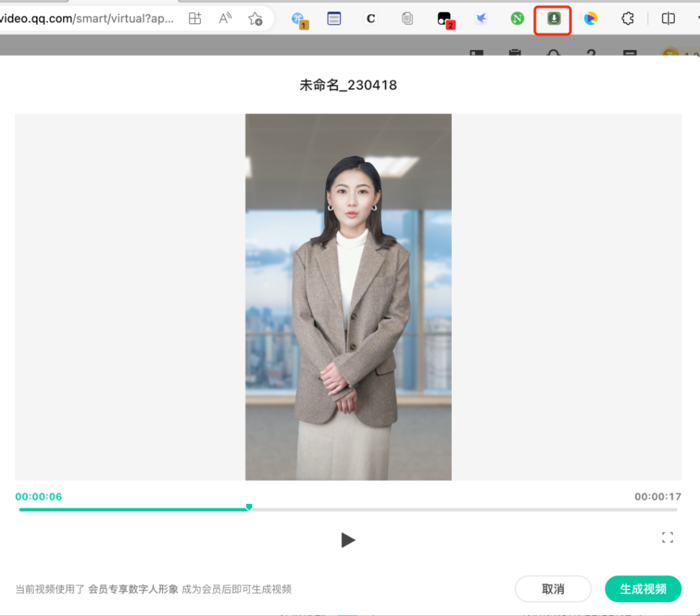Click the dark "C" extension icon

[x=371, y=18]
